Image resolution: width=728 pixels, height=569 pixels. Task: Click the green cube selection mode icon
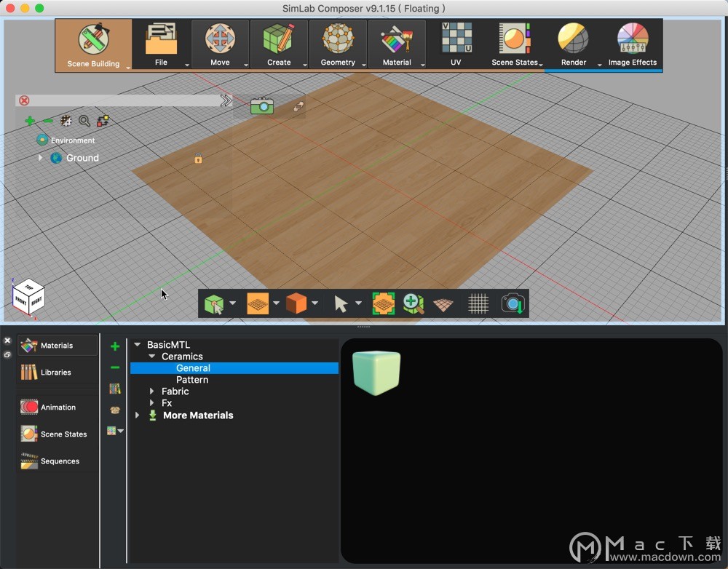click(x=214, y=304)
